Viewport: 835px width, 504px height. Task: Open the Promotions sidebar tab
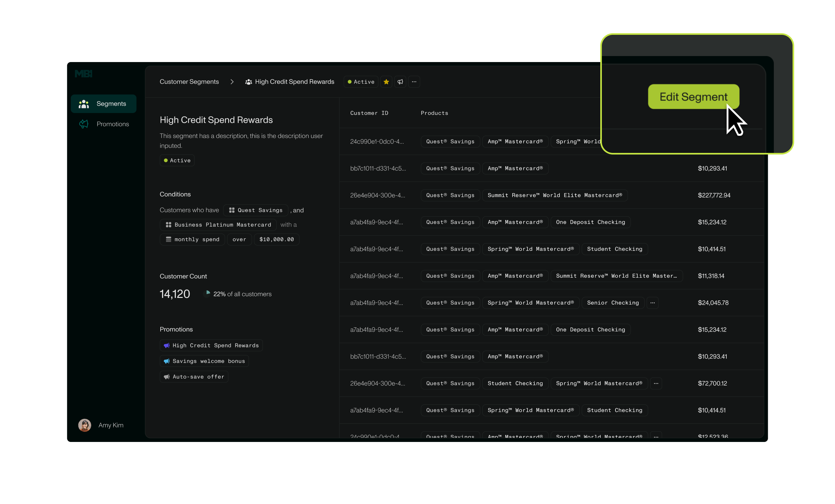(x=112, y=124)
